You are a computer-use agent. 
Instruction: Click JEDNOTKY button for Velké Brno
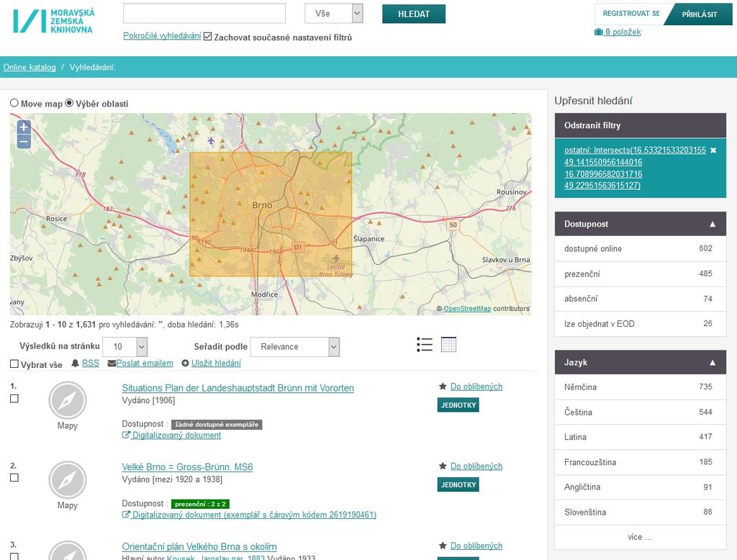[458, 484]
